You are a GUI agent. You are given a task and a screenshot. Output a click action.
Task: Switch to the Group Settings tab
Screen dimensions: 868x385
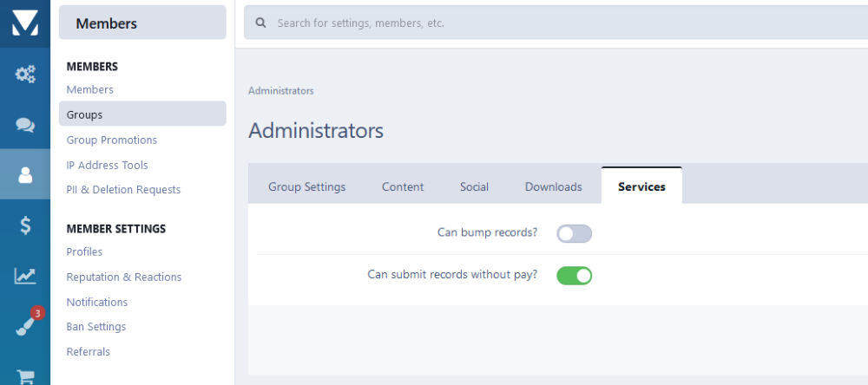point(306,187)
